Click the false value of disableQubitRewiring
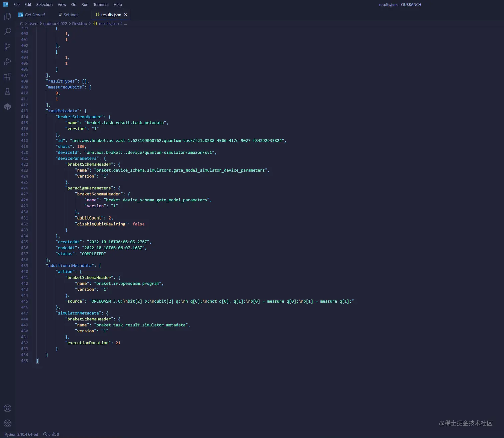Image resolution: width=504 pixels, height=438 pixels. pos(138,224)
